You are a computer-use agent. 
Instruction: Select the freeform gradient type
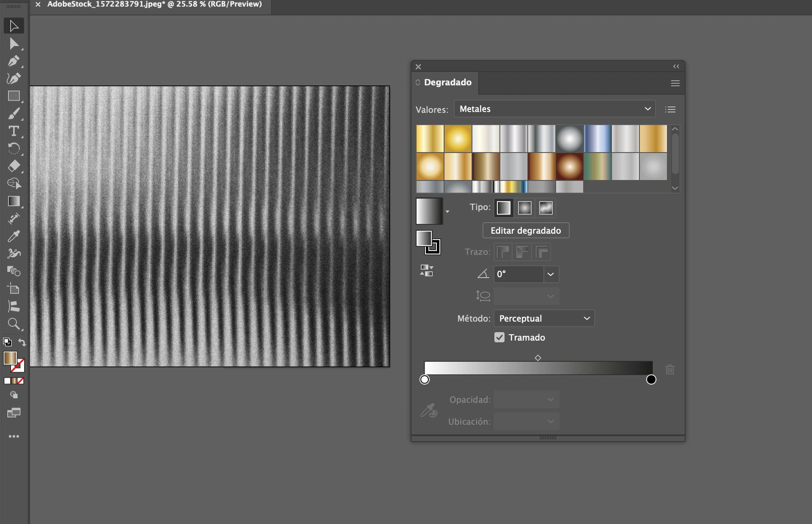click(x=546, y=207)
